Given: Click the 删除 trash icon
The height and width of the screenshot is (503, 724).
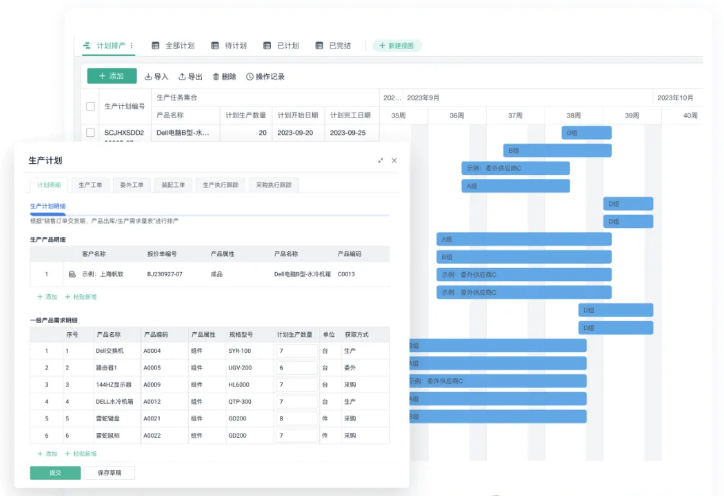Looking at the screenshot, I should (x=216, y=76).
